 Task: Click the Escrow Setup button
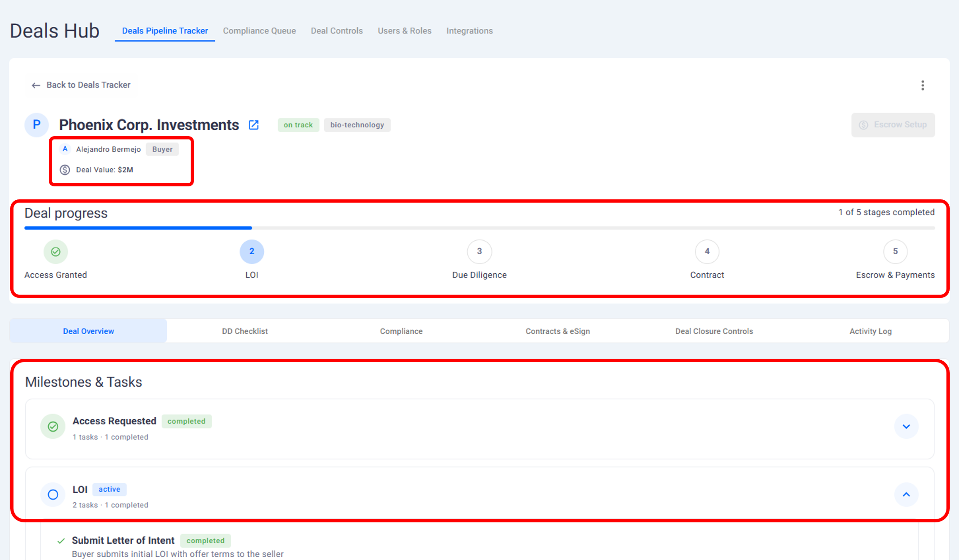[893, 125]
